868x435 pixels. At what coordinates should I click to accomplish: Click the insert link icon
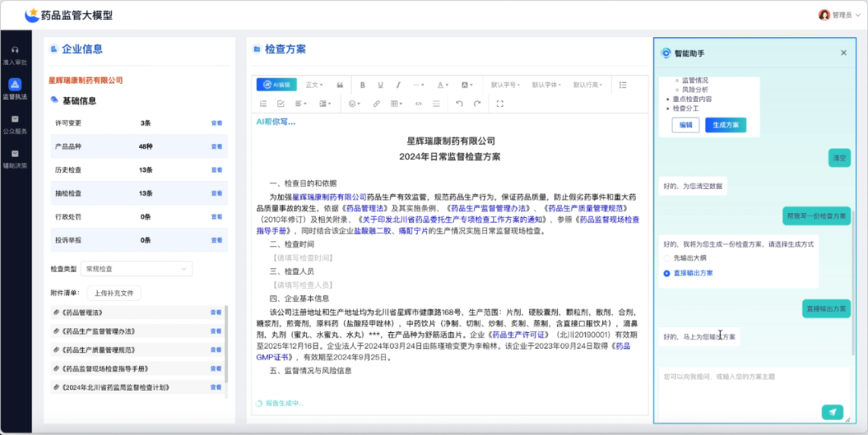(x=376, y=104)
